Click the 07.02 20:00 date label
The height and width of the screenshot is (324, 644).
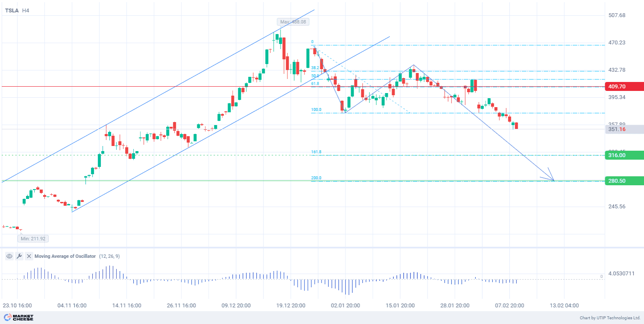point(509,306)
